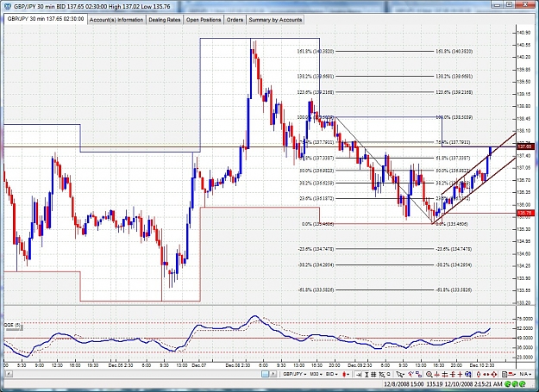Click the chart scrollbar right arrow
The image size is (539, 392).
[273, 374]
